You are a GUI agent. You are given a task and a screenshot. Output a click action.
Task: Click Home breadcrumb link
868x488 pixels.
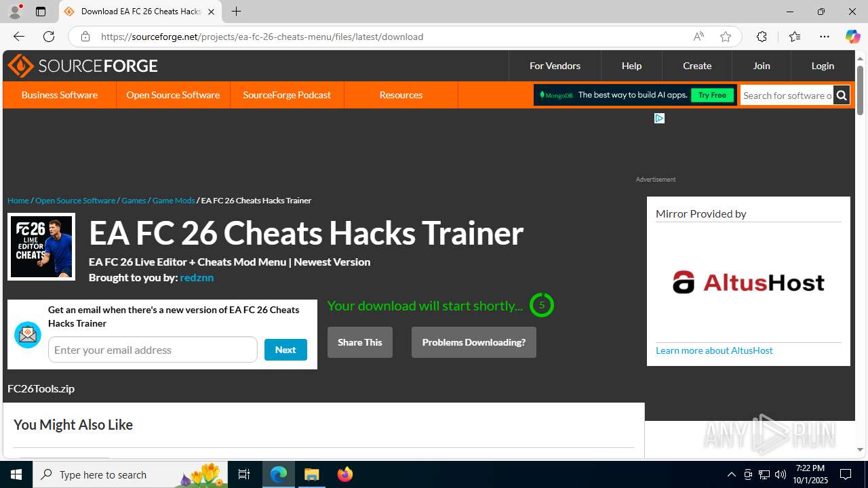pos(18,200)
